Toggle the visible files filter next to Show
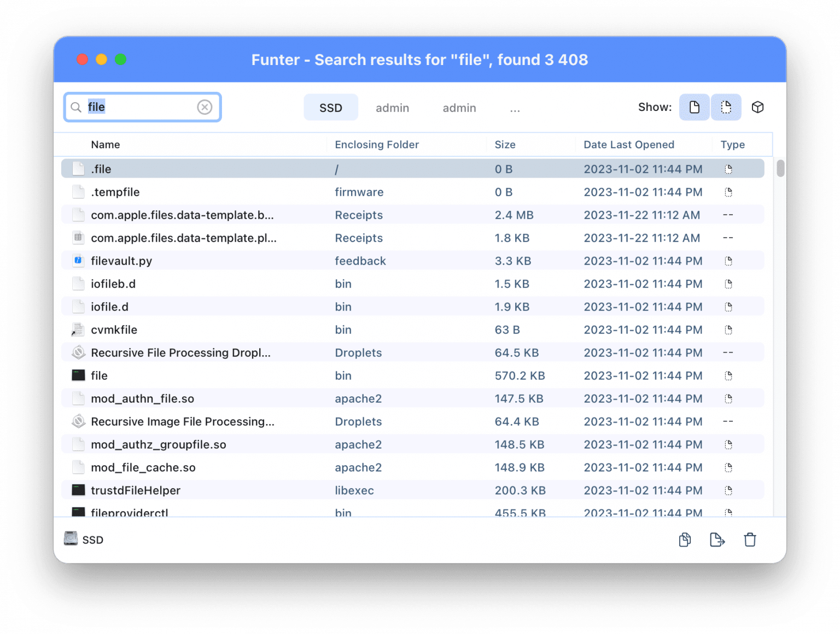Image resolution: width=840 pixels, height=634 pixels. [x=694, y=107]
